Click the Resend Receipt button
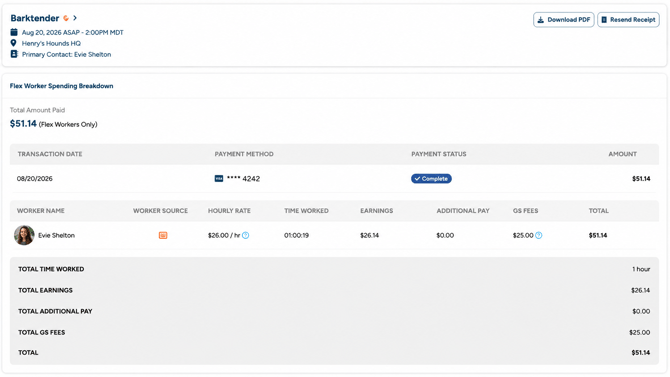670x377 pixels. [x=628, y=20]
